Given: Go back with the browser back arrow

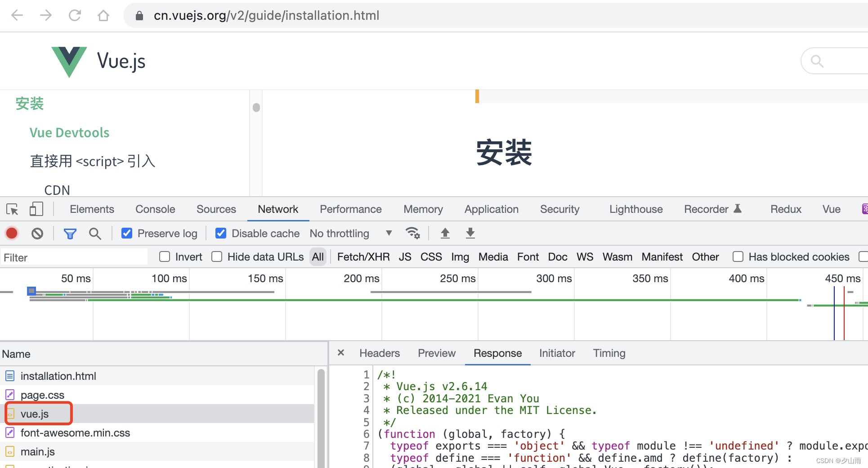Looking at the screenshot, I should 17,16.
